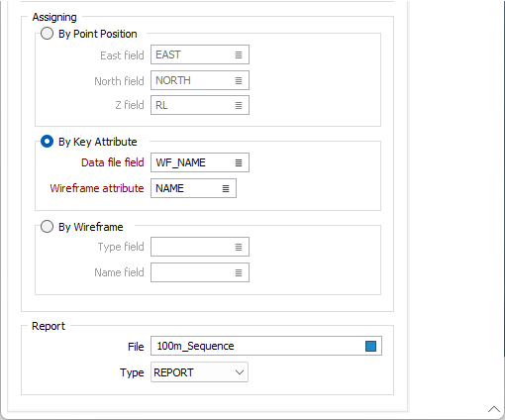Select the By Key Attribute radio button
Screen dimensions: 505x420
click(x=47, y=142)
